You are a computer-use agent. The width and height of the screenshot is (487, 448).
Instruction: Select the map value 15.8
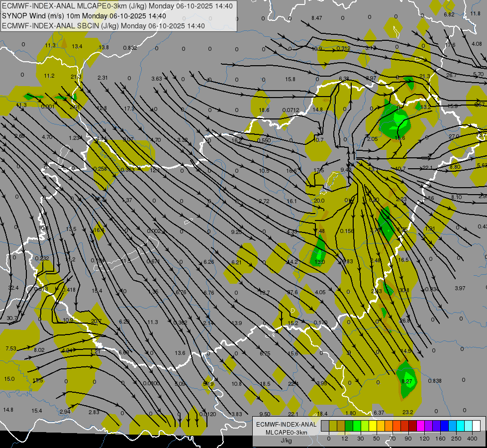point(290,79)
